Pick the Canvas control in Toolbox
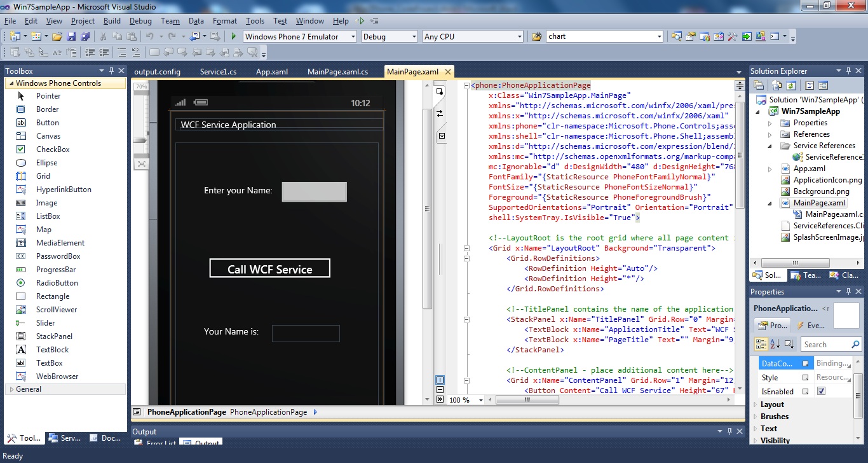 48,136
